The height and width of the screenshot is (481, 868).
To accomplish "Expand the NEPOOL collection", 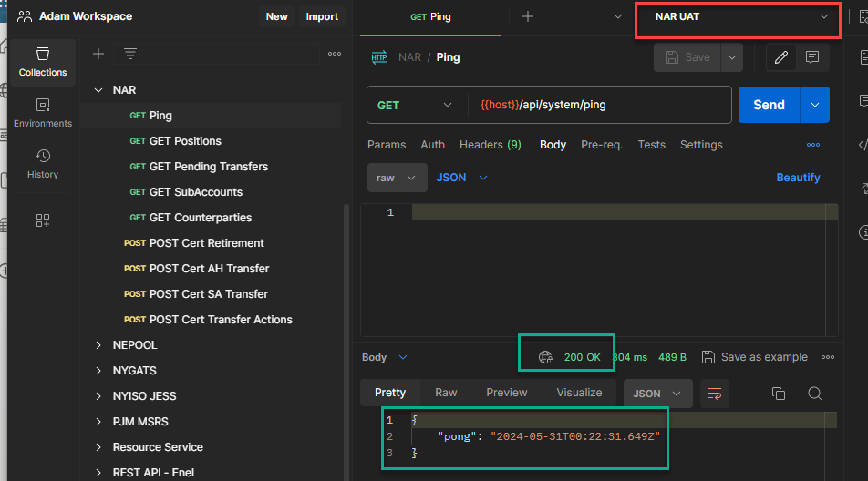I will click(x=98, y=345).
